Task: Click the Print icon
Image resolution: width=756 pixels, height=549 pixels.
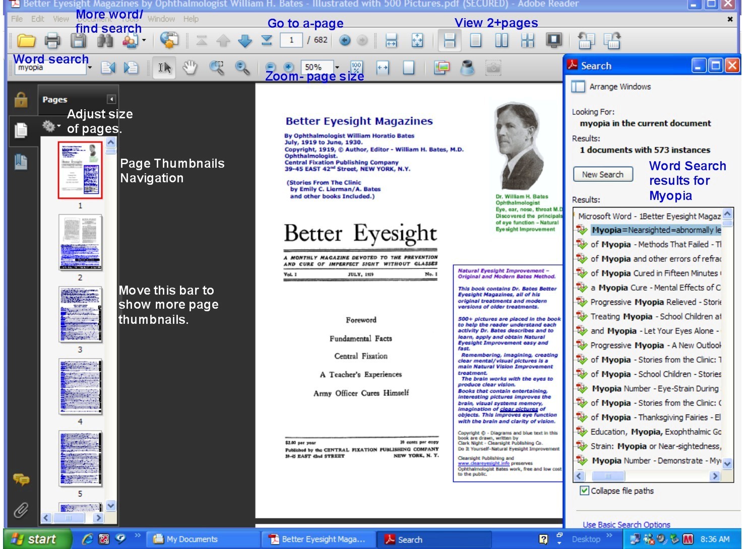Action: point(52,40)
